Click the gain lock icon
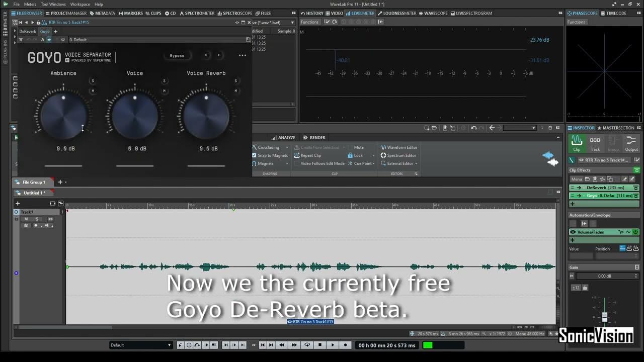The height and width of the screenshot is (362, 644). (x=585, y=288)
